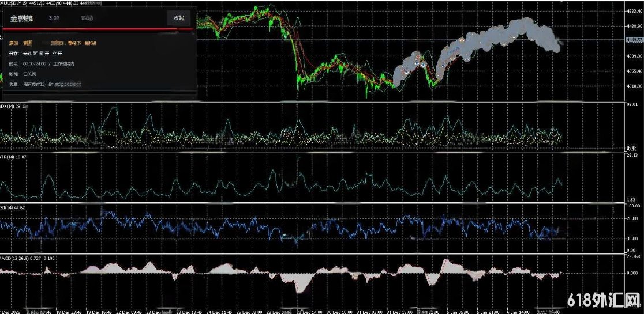Image resolution: width=644 pixels, height=314 pixels.
Task: Click the 4355.40 price scale label
Action: tap(635, 71)
